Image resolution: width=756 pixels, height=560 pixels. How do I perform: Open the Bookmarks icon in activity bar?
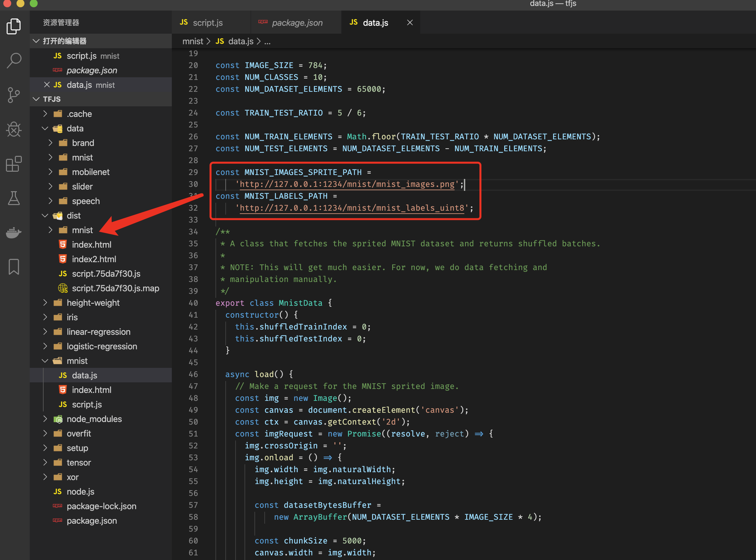[14, 267]
